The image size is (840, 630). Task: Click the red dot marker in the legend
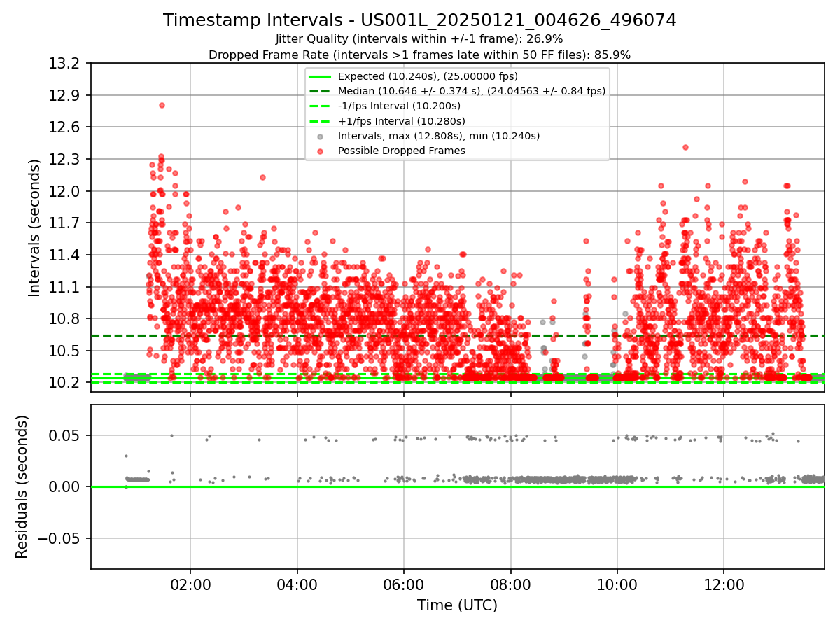pos(320,150)
